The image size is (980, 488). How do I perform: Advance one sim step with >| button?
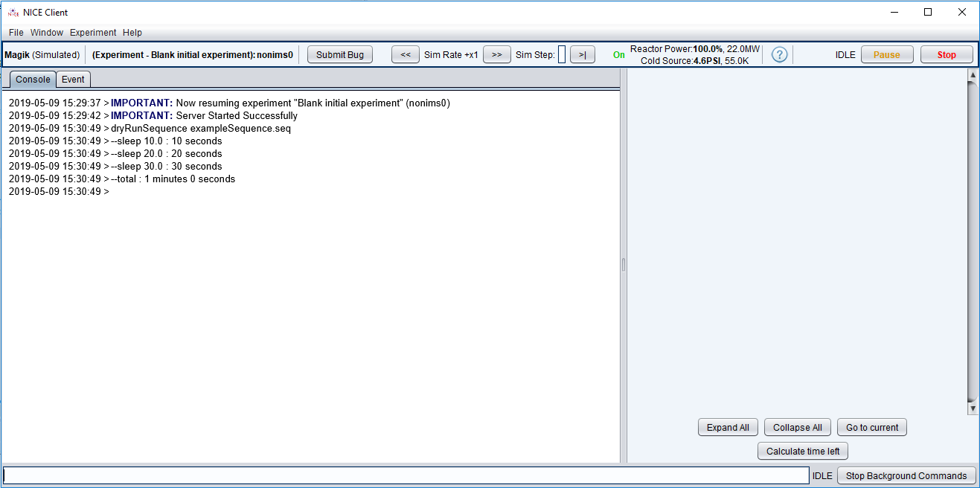582,54
